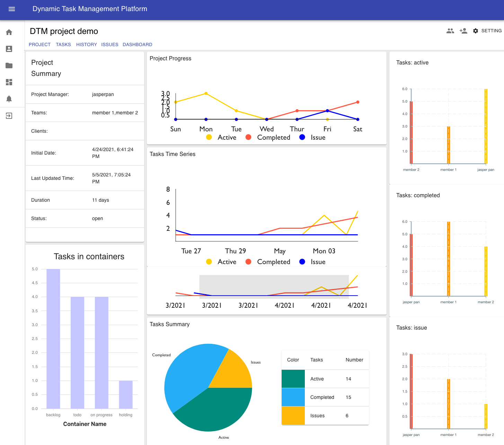This screenshot has height=445, width=504.
Task: Click the backlog bar in containers chart
Action: click(x=53, y=339)
